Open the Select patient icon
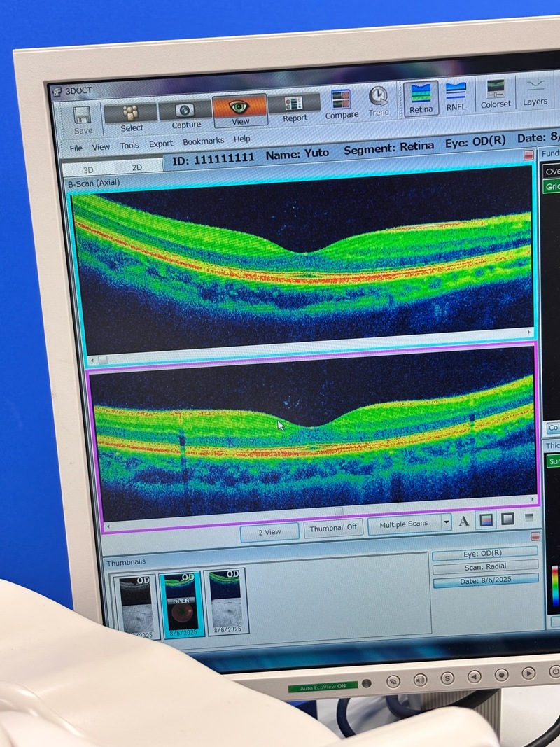 [x=131, y=113]
